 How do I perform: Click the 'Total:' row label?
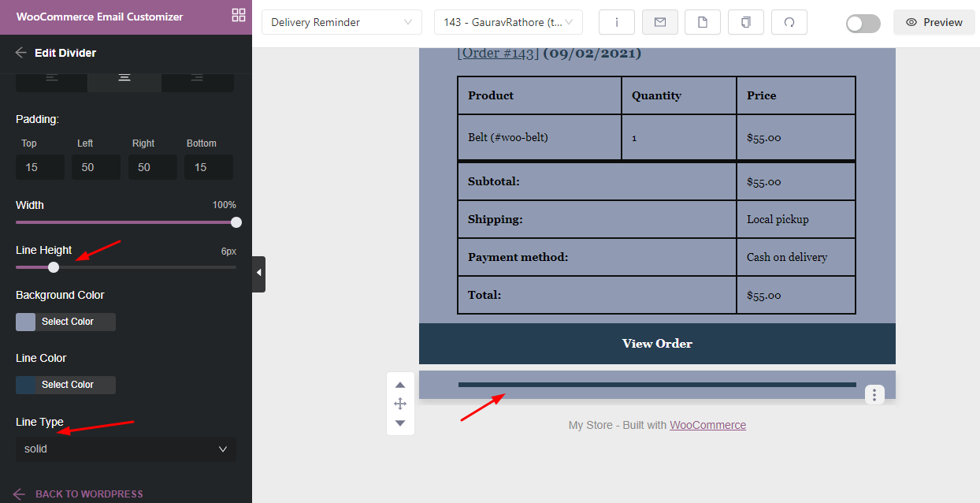(x=484, y=295)
